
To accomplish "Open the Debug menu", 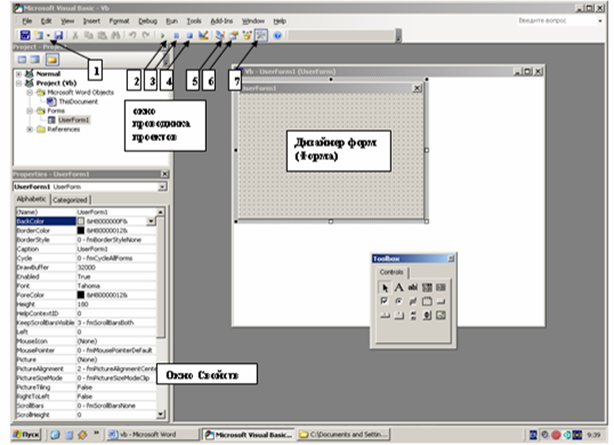I will (x=148, y=20).
